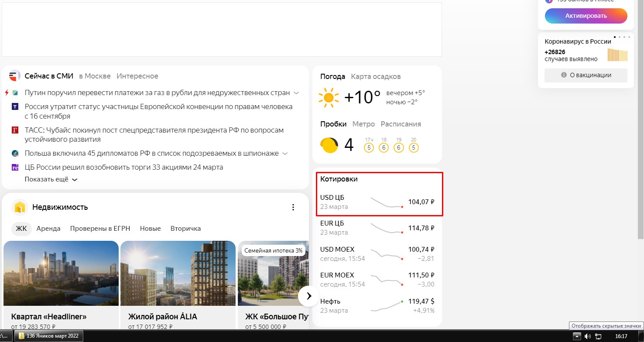Open the USD MOEX quote row
Viewport: 644px width, 342px height.
[377, 254]
